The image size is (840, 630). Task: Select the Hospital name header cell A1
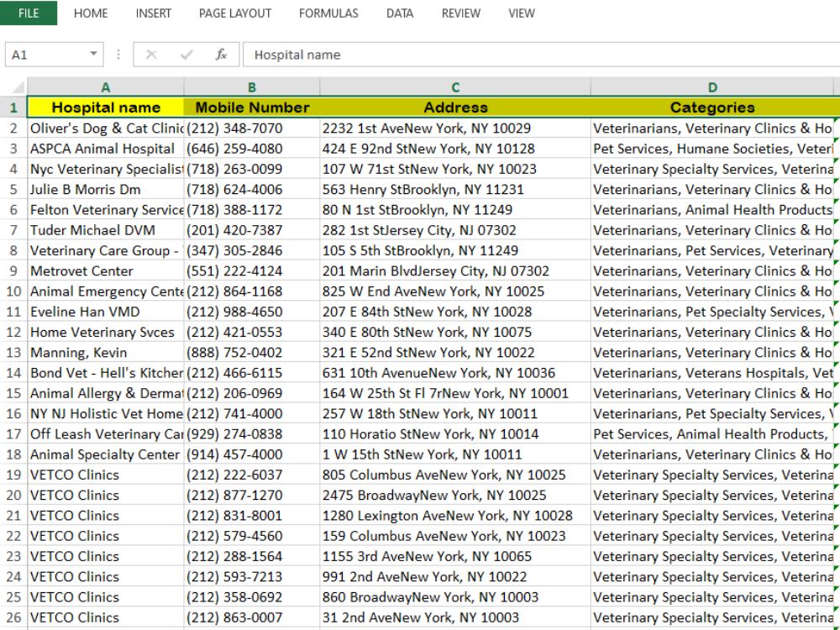pyautogui.click(x=106, y=108)
